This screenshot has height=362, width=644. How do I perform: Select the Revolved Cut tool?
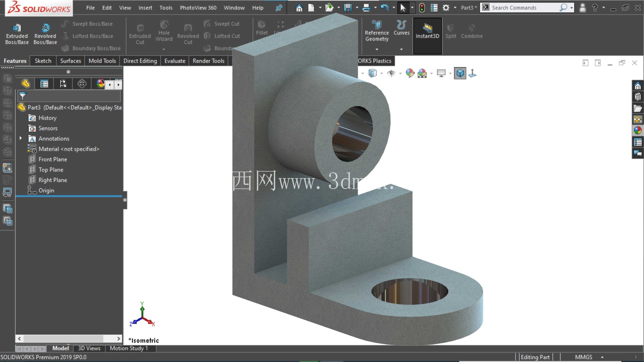[188, 34]
